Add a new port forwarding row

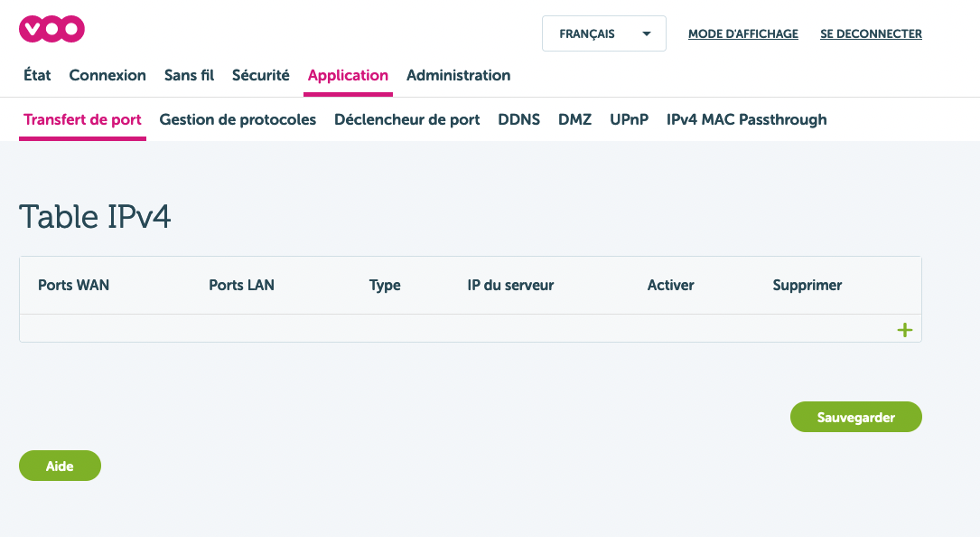(904, 330)
